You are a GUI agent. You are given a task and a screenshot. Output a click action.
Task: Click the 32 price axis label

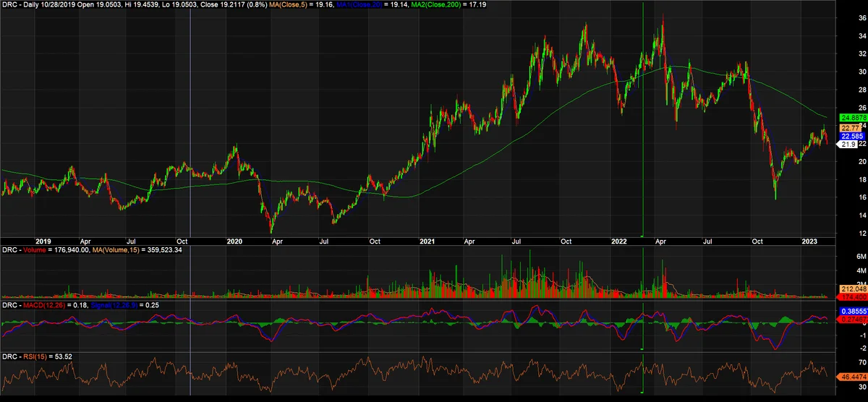[x=862, y=54]
